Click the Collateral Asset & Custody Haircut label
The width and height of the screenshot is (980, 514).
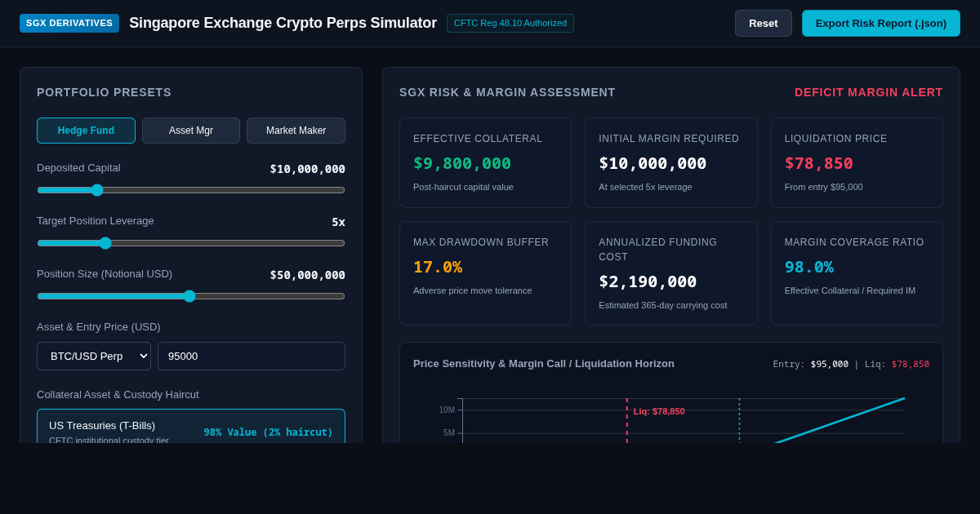118,395
